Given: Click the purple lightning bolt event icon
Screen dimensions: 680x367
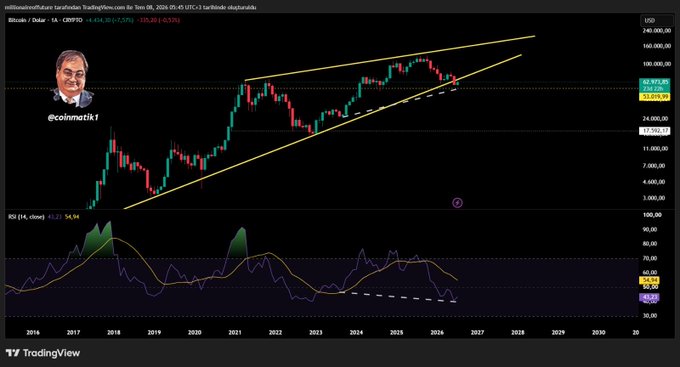Looking at the screenshot, I should pos(458,202).
